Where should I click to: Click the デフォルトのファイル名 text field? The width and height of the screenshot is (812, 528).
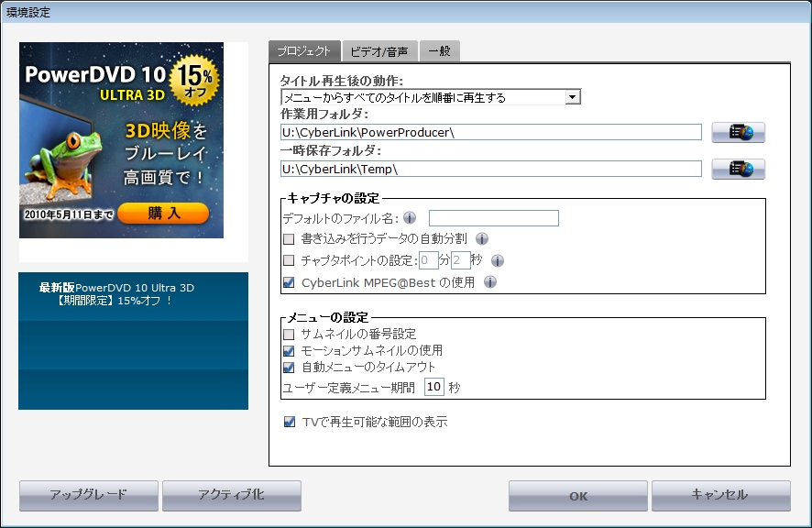coord(493,218)
